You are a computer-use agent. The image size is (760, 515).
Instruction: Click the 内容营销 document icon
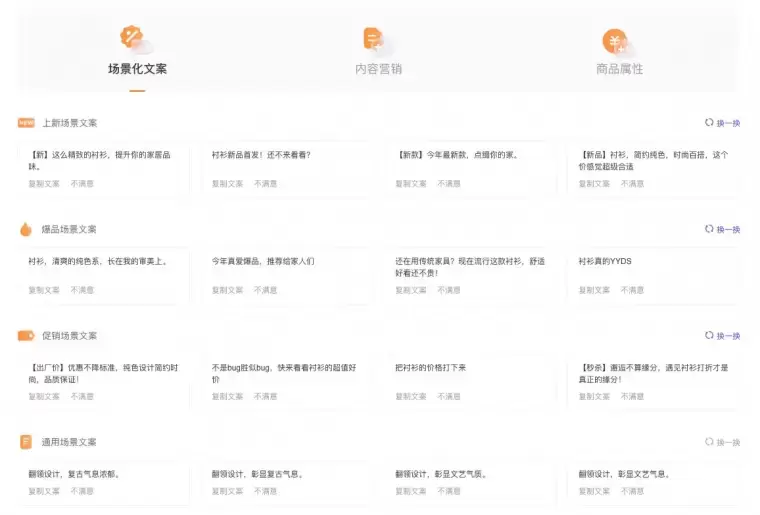(373, 39)
